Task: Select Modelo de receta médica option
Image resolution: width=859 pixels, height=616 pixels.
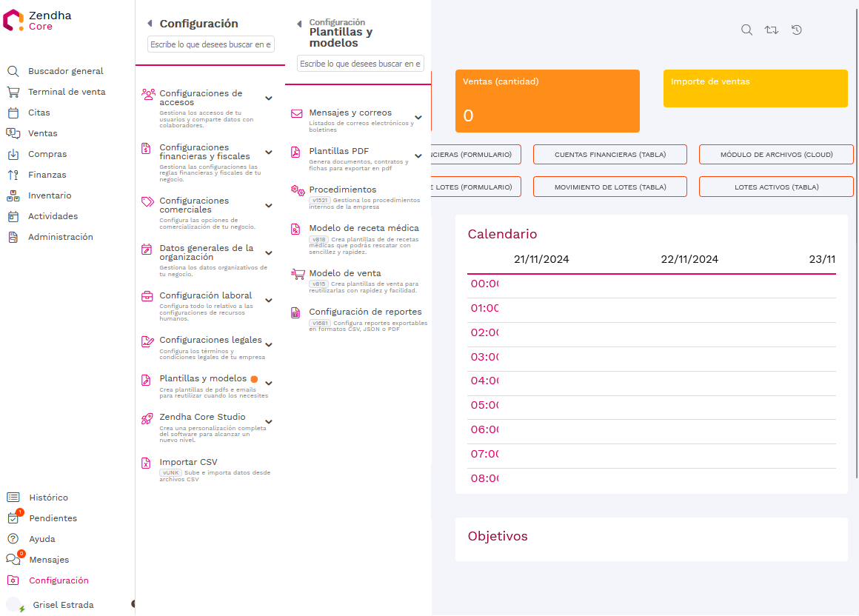Action: tap(364, 228)
